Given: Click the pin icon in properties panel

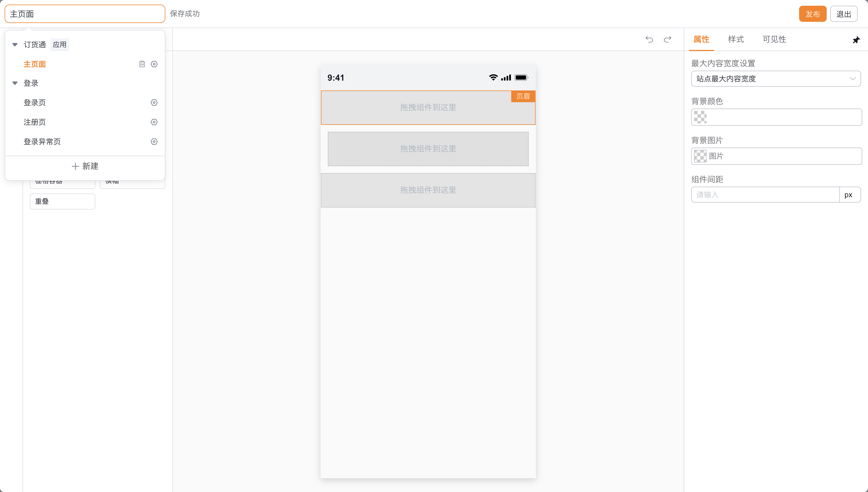Looking at the screenshot, I should coord(856,40).
